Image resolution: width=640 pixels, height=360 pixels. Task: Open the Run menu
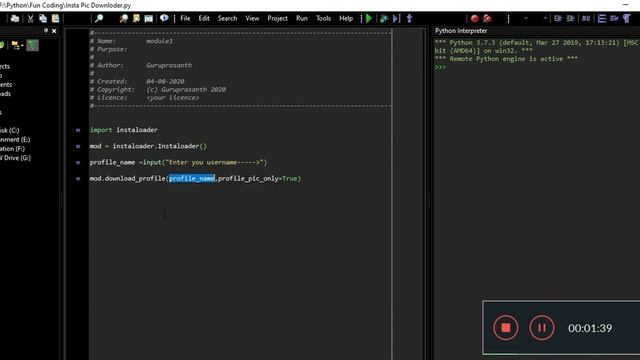coord(302,18)
